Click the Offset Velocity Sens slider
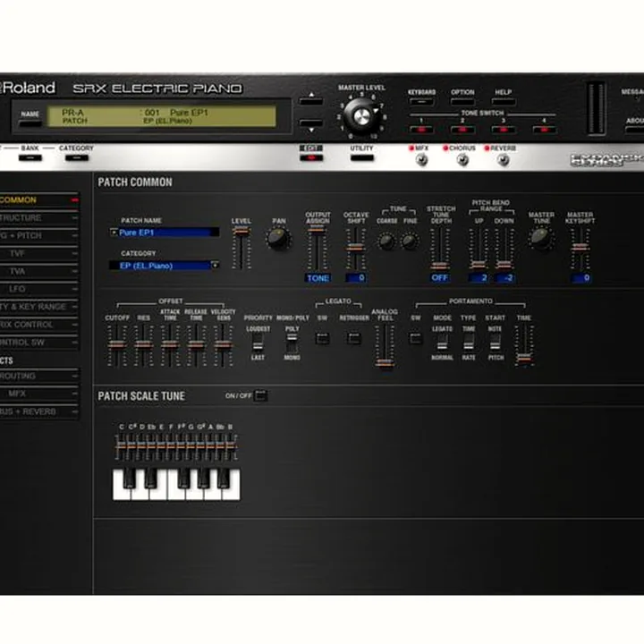Viewport: 644px width, 644px height. pos(223,345)
